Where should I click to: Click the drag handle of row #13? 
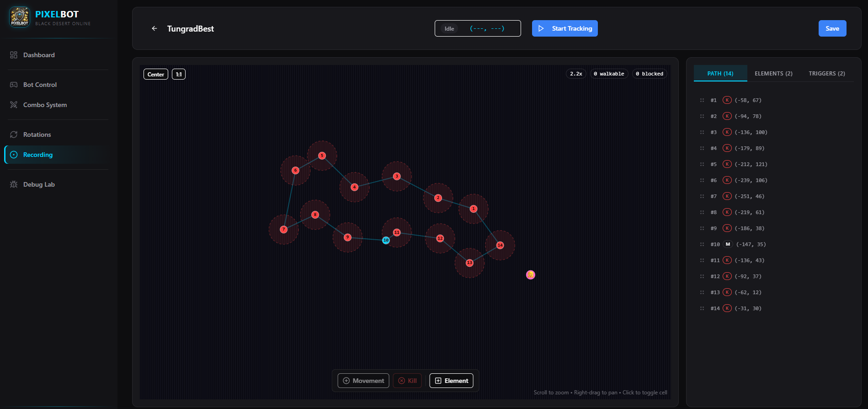pyautogui.click(x=702, y=292)
